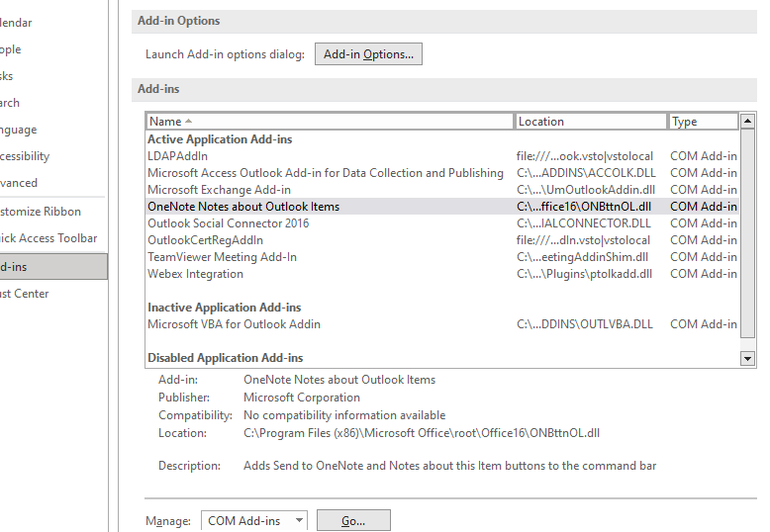Sort add-ins by Type column header
770x532 pixels.
point(704,122)
